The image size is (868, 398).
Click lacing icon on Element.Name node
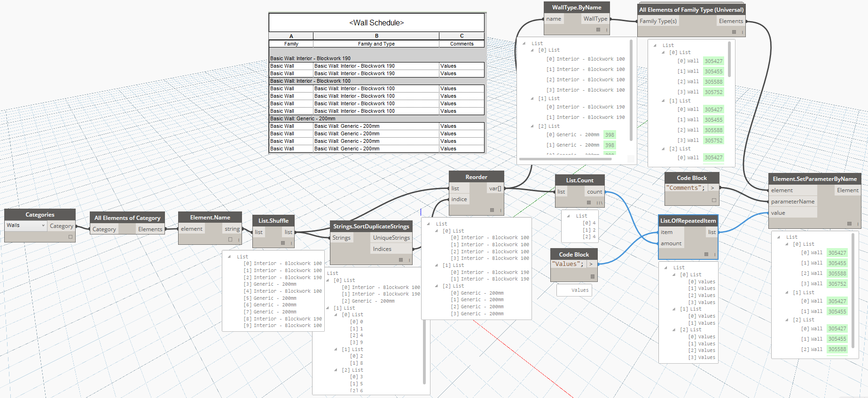click(238, 240)
